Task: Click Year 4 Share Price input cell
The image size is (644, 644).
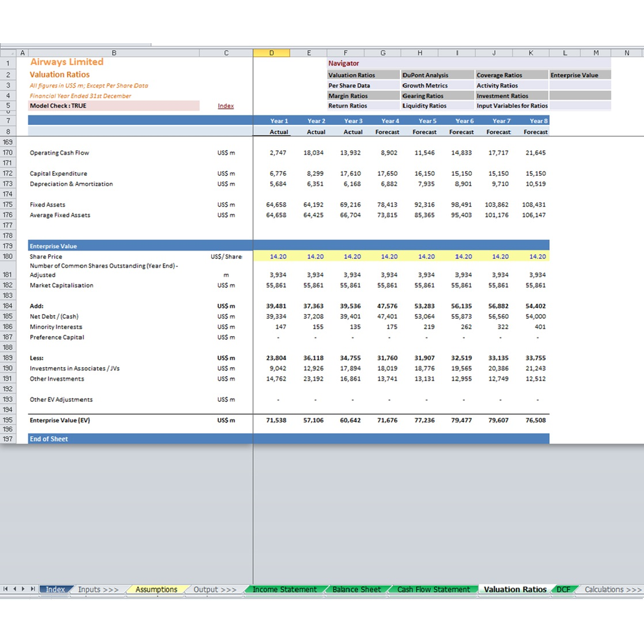Action: 383,256
